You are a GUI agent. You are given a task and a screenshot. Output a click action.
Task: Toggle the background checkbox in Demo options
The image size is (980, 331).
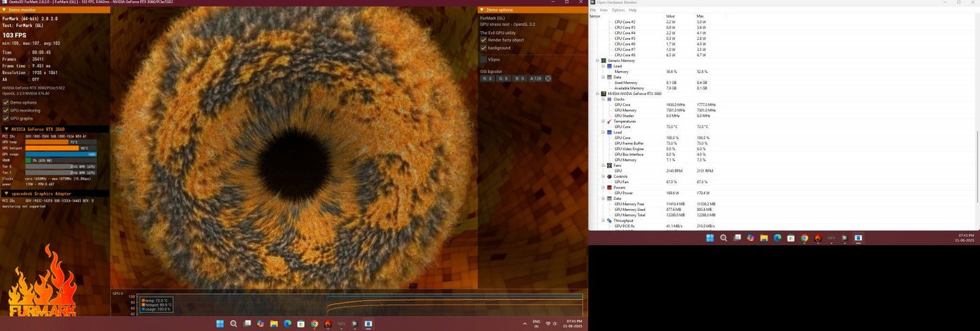[484, 48]
